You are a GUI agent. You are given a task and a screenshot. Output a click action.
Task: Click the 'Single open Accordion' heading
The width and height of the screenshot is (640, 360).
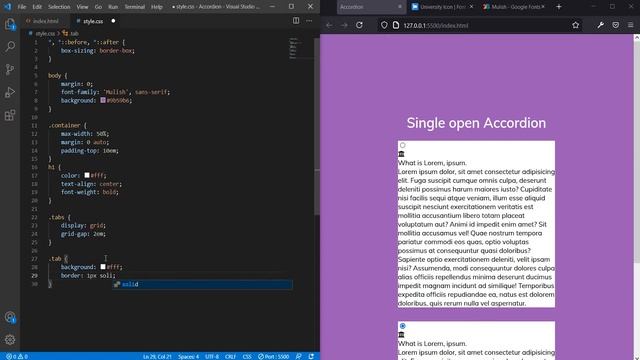click(476, 123)
